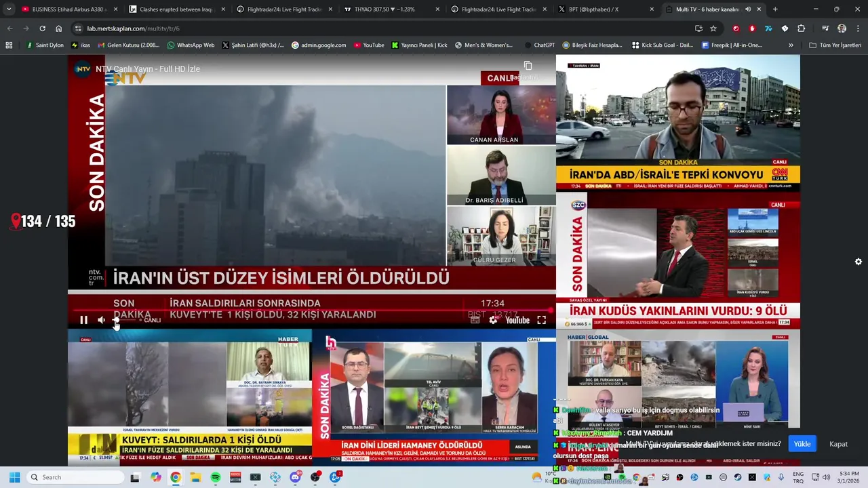
Task: Dismiss prompt with Kapat
Action: tap(839, 444)
